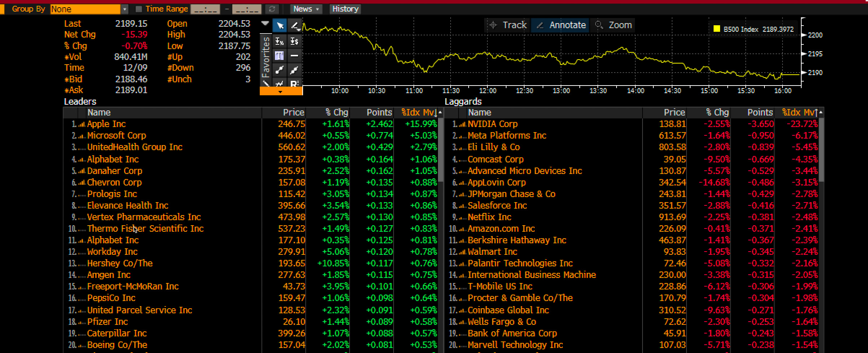Click the Time Range end time field

click(247, 9)
